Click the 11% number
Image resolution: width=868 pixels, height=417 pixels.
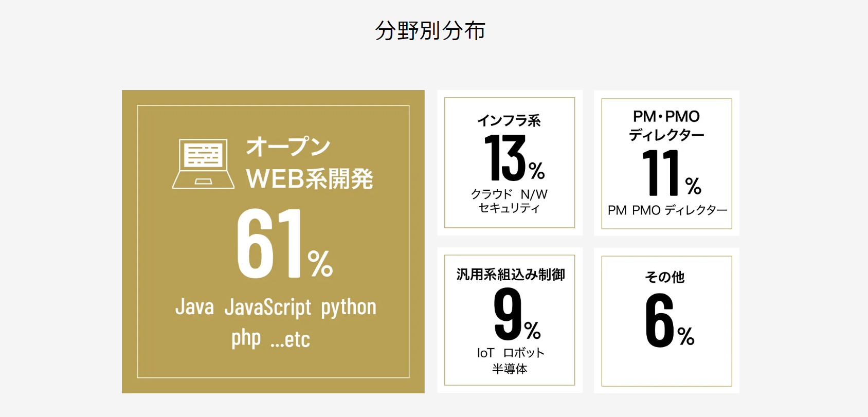[672, 173]
